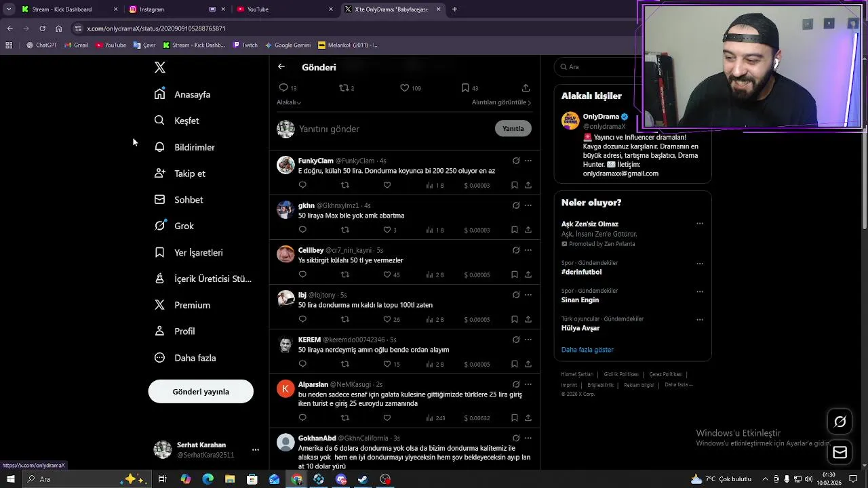Open OnlyDrama profile in Alakalı kişiler
The height and width of the screenshot is (488, 868).
click(x=601, y=117)
